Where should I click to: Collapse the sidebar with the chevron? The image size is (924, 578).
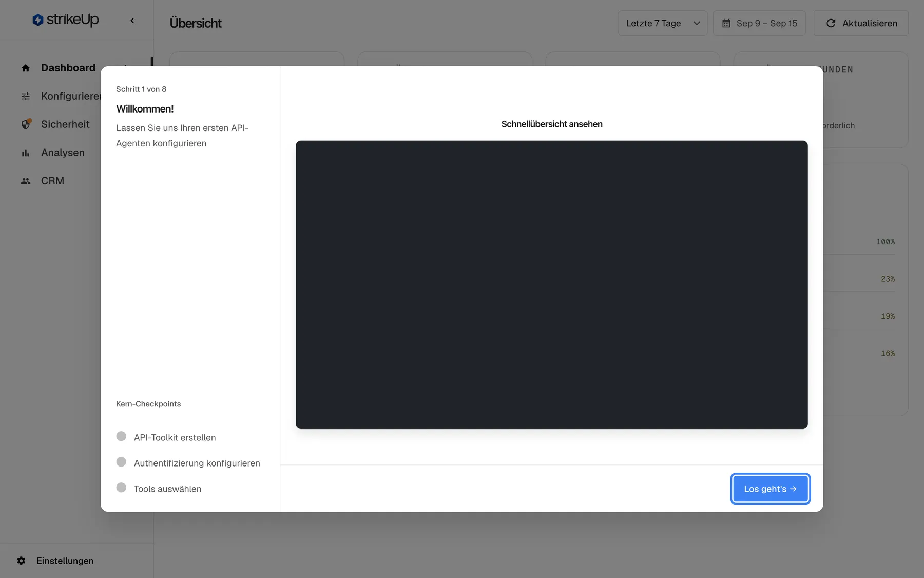[132, 21]
